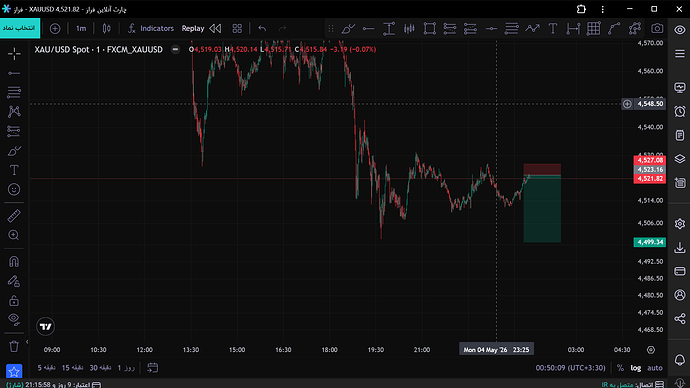Toggle lock all drawings
Image resolution: width=690 pixels, height=388 pixels.
pyautogui.click(x=14, y=300)
